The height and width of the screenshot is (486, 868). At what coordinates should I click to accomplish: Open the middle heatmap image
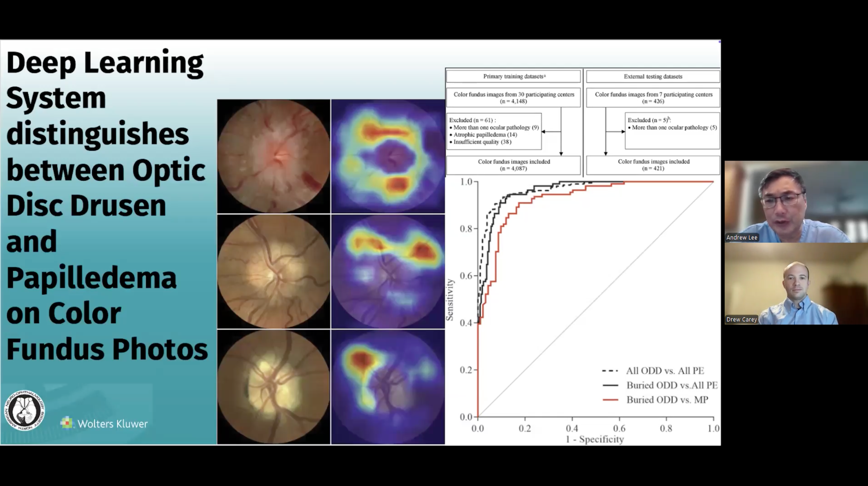click(x=388, y=271)
